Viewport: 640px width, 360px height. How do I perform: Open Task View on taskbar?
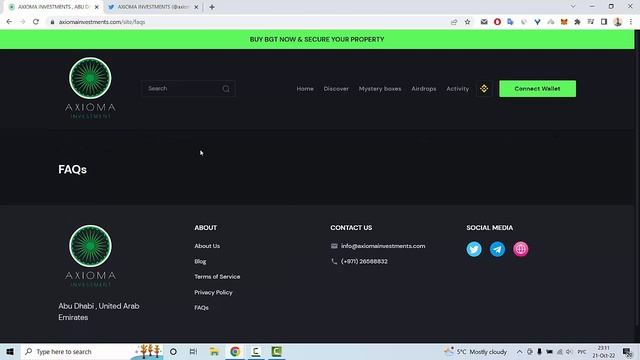(193, 351)
